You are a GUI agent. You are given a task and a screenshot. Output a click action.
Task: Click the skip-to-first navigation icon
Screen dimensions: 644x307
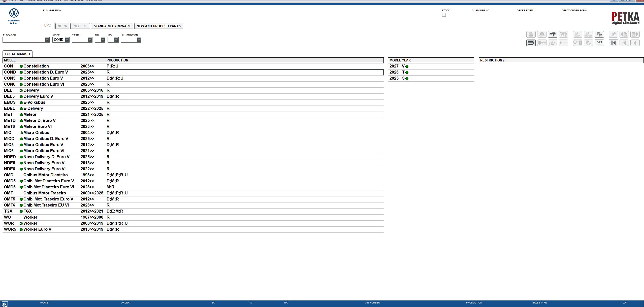click(613, 43)
